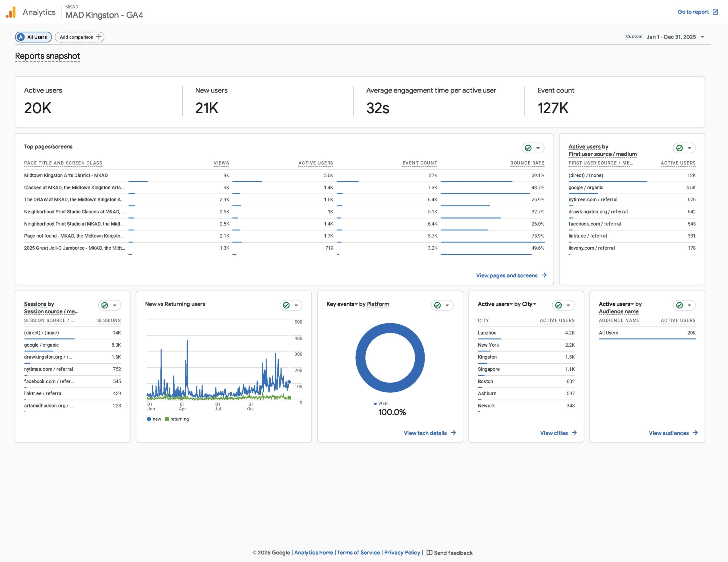Click the Go to report external-link icon
This screenshot has width=728, height=562.
(715, 12)
